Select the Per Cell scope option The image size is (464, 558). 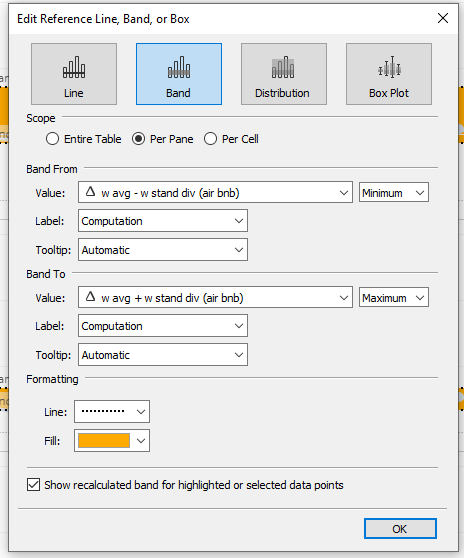(210, 139)
